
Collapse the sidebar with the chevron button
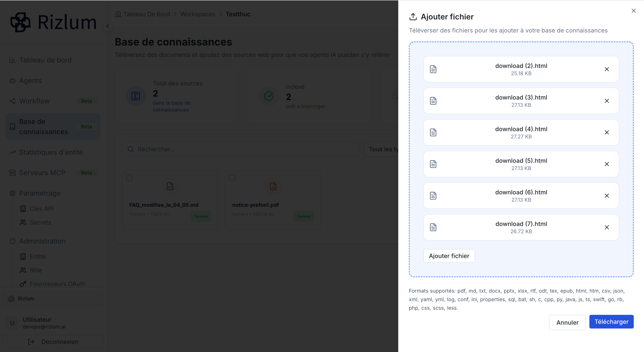click(x=108, y=26)
